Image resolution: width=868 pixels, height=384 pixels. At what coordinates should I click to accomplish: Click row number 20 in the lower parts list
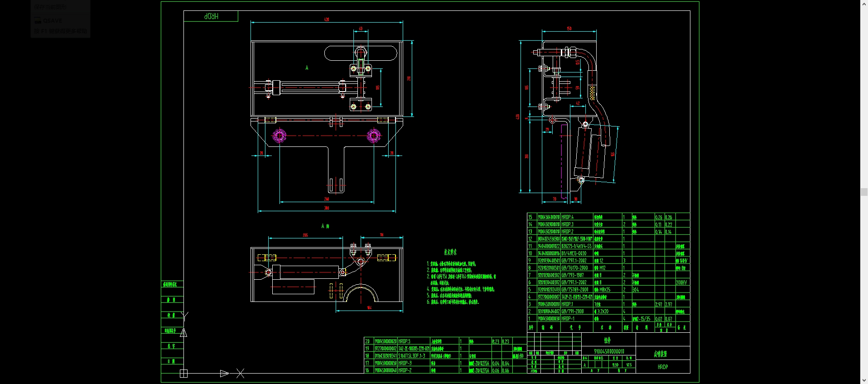click(x=367, y=341)
